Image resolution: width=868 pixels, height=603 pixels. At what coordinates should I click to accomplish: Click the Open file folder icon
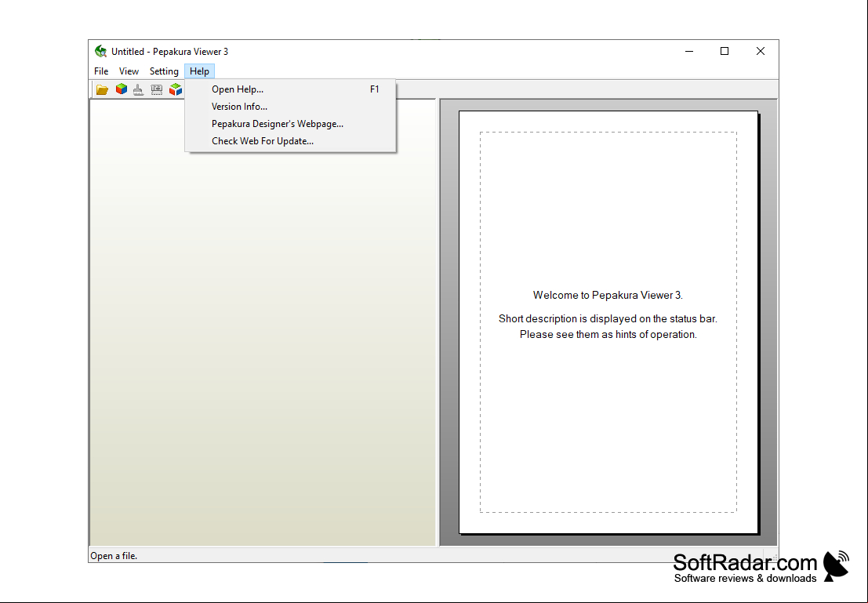click(102, 89)
